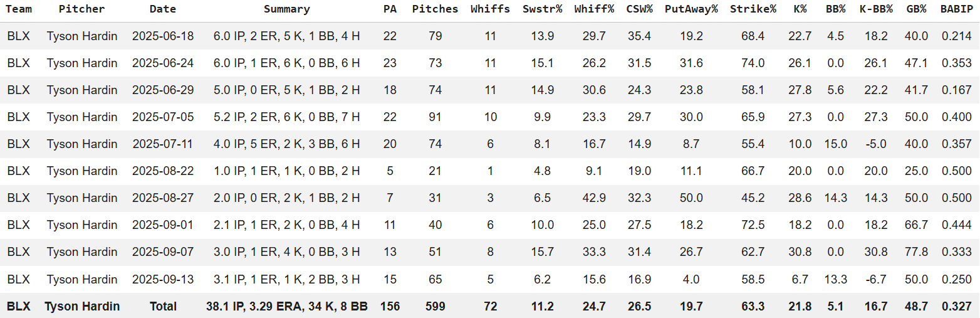
Task: Sort by the Date column header
Action: click(163, 9)
